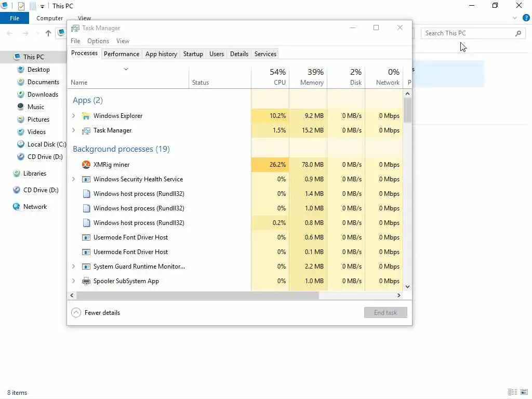The width and height of the screenshot is (532, 399).
Task: Click the Explorer Forward arrow
Action: pos(25,33)
